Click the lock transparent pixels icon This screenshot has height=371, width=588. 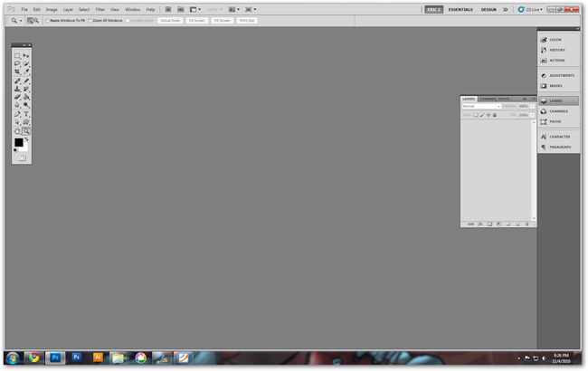[476, 115]
